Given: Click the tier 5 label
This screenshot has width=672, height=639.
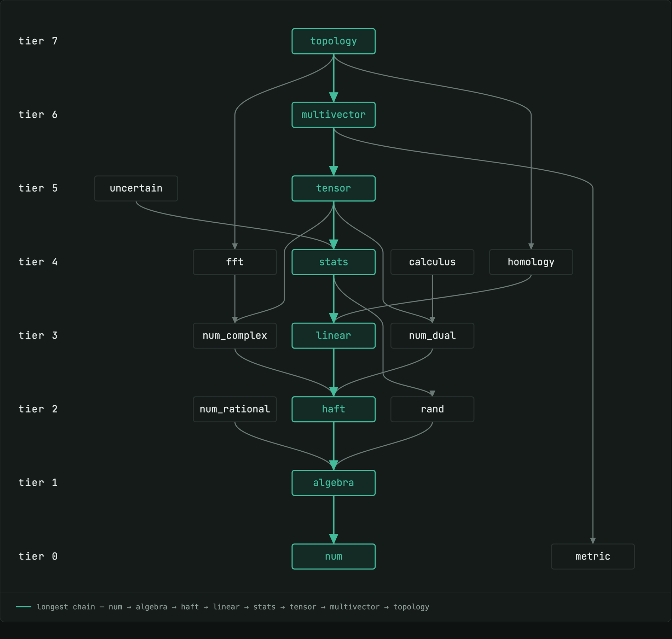Looking at the screenshot, I should click(38, 188).
